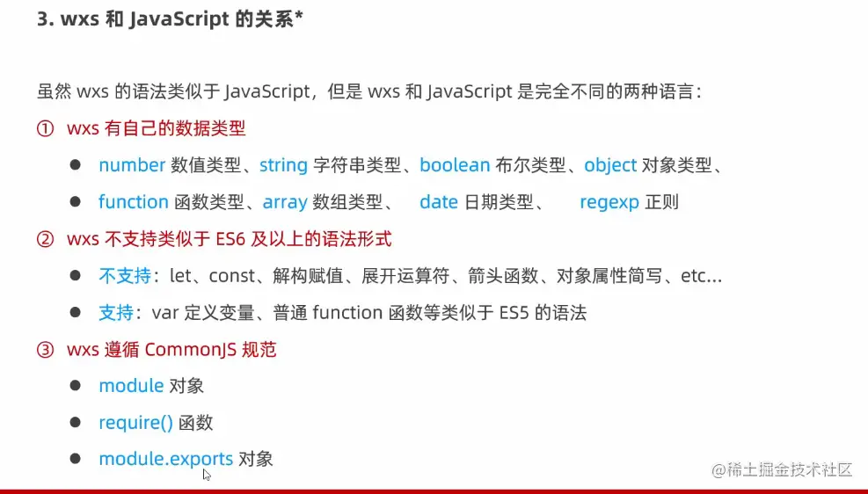This screenshot has height=494, width=868.
Task: Click the blue 'number' keyword
Action: pyautogui.click(x=132, y=165)
